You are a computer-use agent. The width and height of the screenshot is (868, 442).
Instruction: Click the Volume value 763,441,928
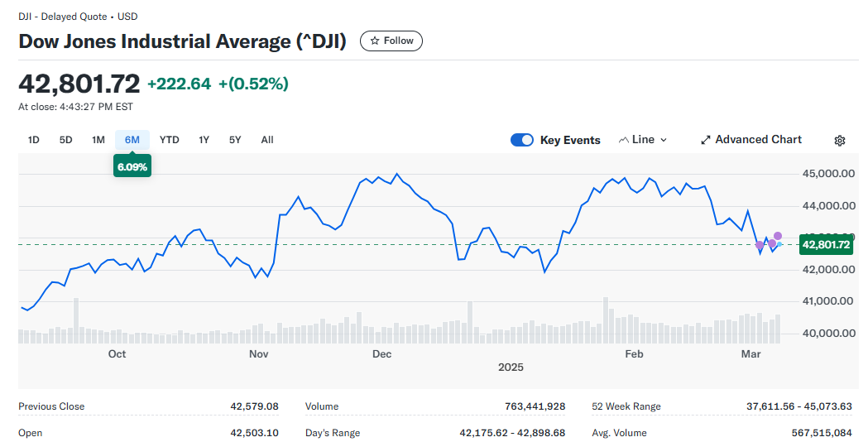[x=535, y=406]
